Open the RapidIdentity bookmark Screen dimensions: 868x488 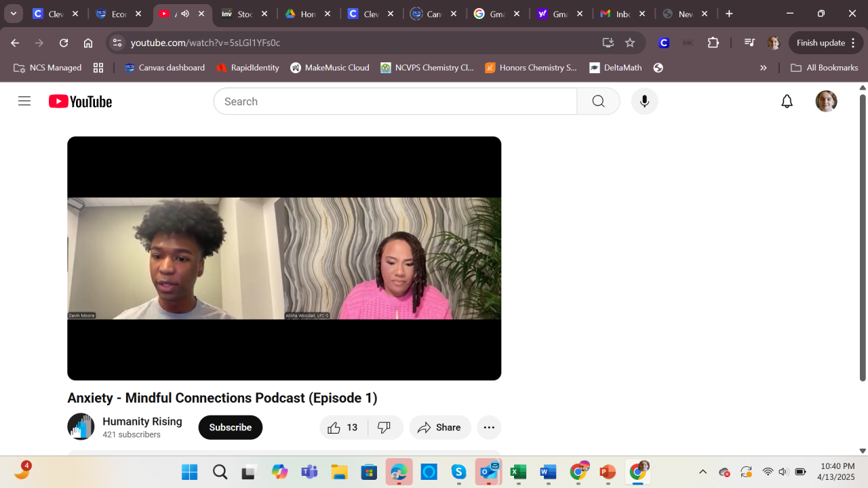pos(248,68)
